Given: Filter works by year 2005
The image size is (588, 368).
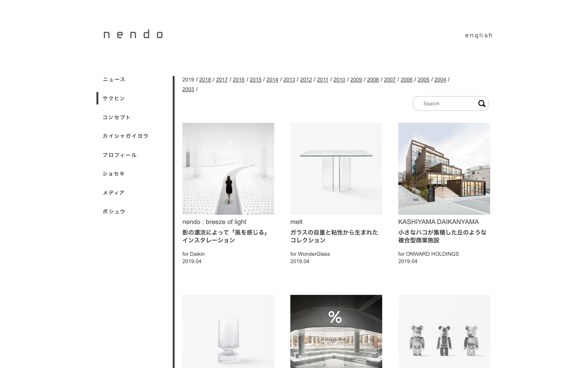Looking at the screenshot, I should pos(423,80).
